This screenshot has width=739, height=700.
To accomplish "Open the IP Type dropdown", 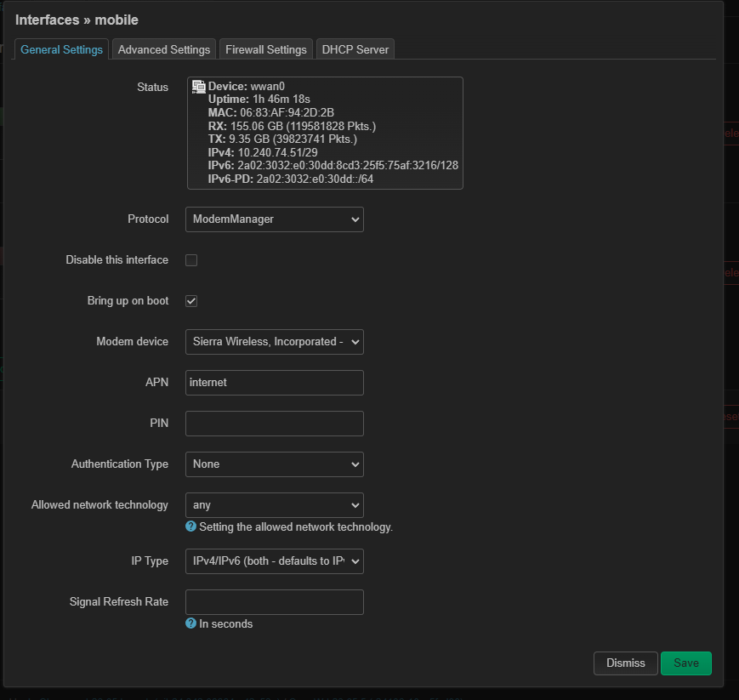I will pyautogui.click(x=274, y=561).
